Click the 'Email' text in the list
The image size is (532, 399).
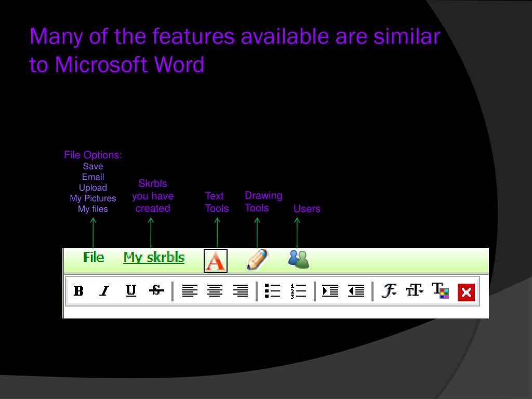(93, 177)
